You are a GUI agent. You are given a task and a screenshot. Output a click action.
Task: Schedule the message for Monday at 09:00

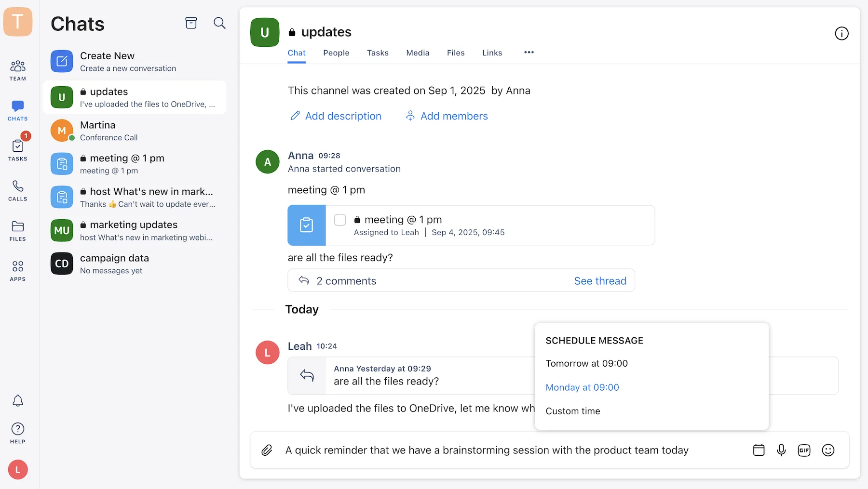click(x=582, y=387)
